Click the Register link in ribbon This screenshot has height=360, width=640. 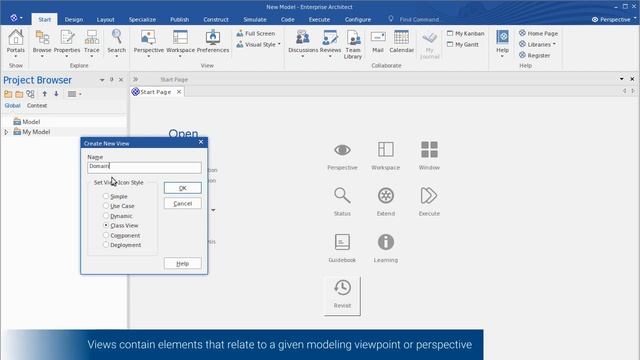coord(535,55)
